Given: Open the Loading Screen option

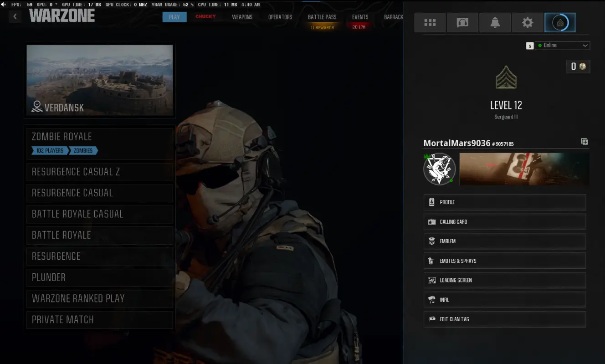Looking at the screenshot, I should pos(505,280).
